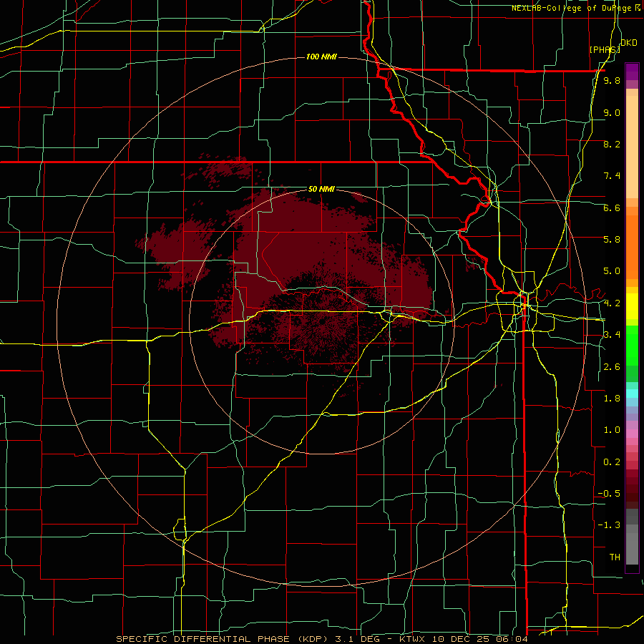This screenshot has height=644, width=644.
Task: Pick the orange swatch on the color bar
Action: click(632, 246)
